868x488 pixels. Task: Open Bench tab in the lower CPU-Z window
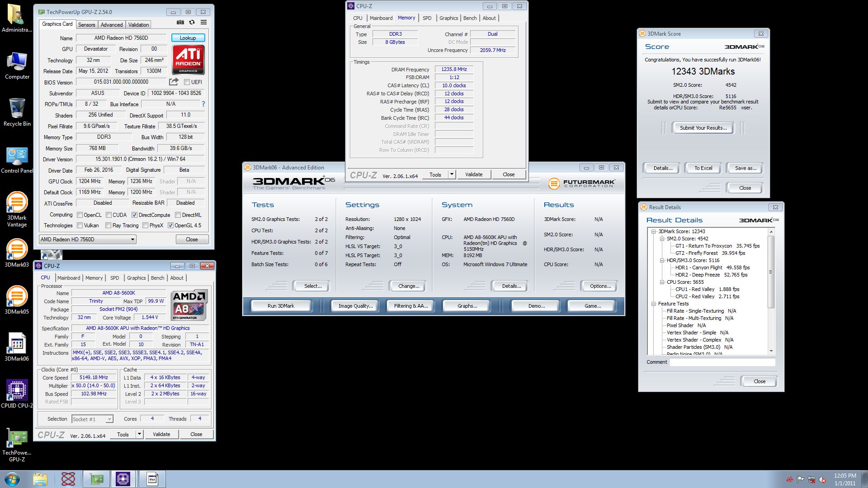157,278
